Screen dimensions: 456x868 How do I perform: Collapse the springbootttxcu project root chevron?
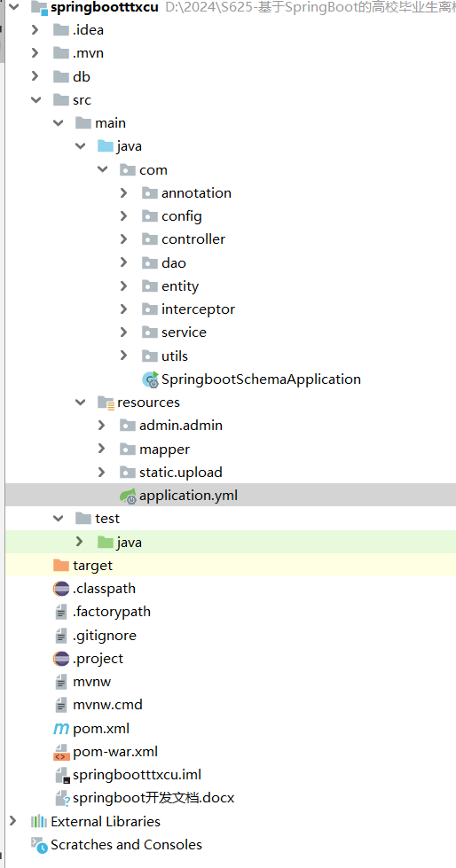point(14,7)
